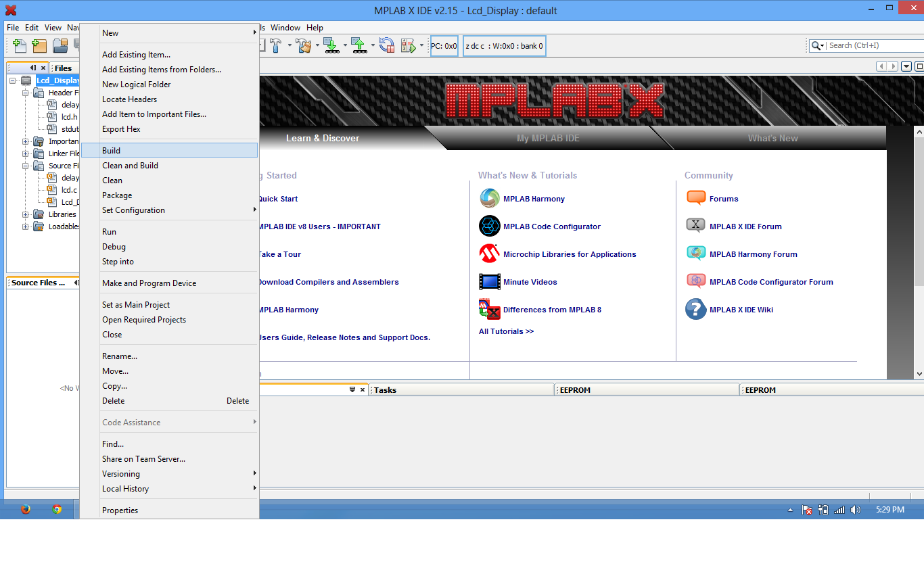Switch to the My MPLAB IDE tab
924x572 pixels.
(548, 138)
